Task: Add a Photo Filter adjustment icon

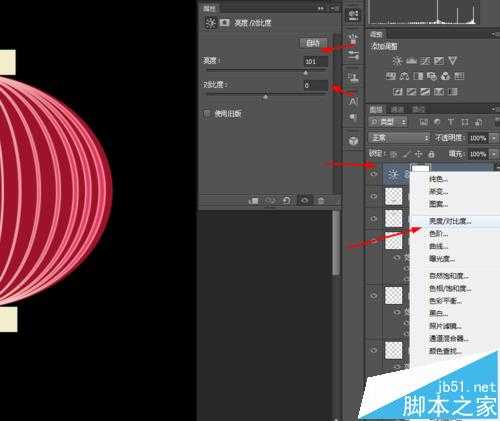Action: click(432, 76)
